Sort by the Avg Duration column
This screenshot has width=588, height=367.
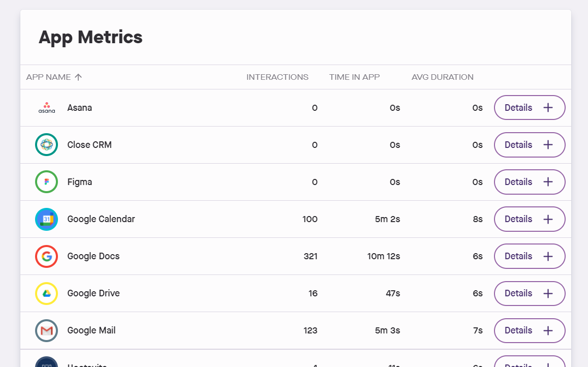(442, 77)
